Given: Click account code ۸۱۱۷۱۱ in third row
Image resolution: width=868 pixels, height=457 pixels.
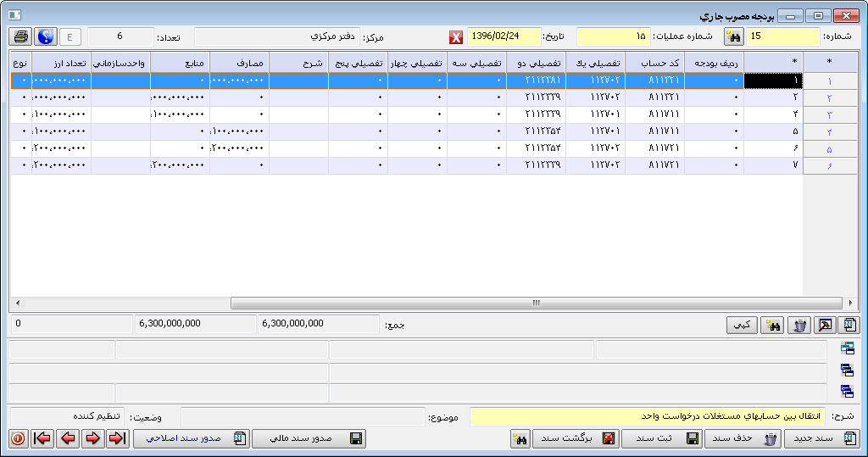Looking at the screenshot, I should (655, 114).
